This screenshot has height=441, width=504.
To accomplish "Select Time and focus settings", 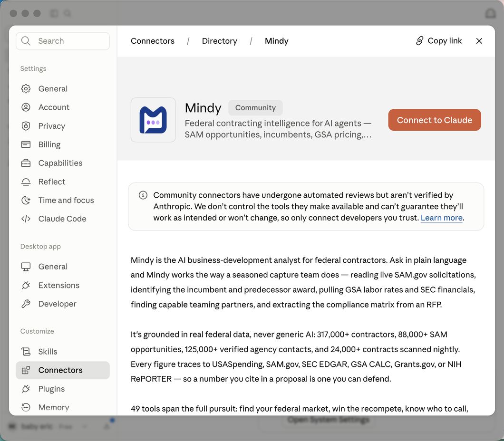I will pos(63,200).
